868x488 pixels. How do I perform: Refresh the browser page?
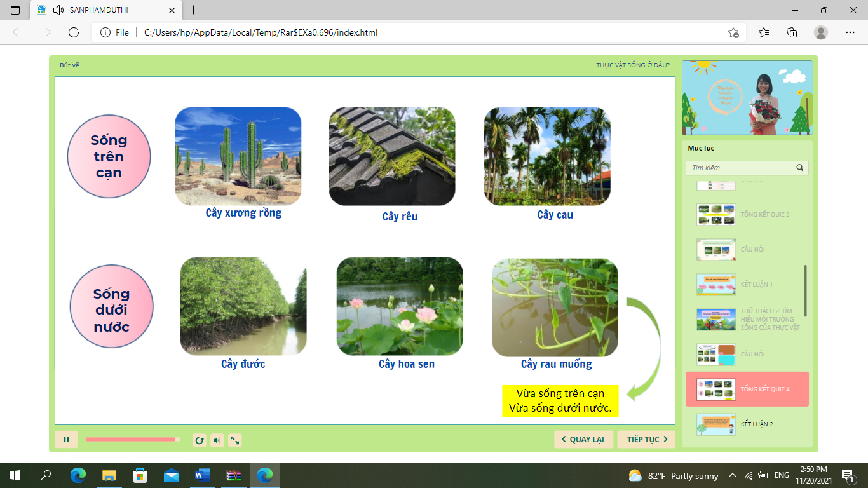[74, 32]
